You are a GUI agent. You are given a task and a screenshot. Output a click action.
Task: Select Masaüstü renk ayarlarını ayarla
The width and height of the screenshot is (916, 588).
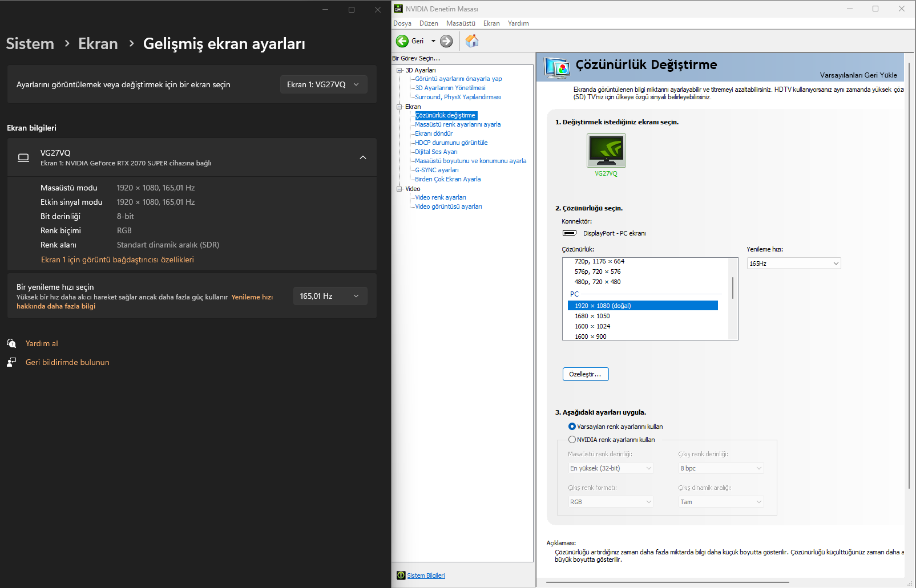click(458, 124)
